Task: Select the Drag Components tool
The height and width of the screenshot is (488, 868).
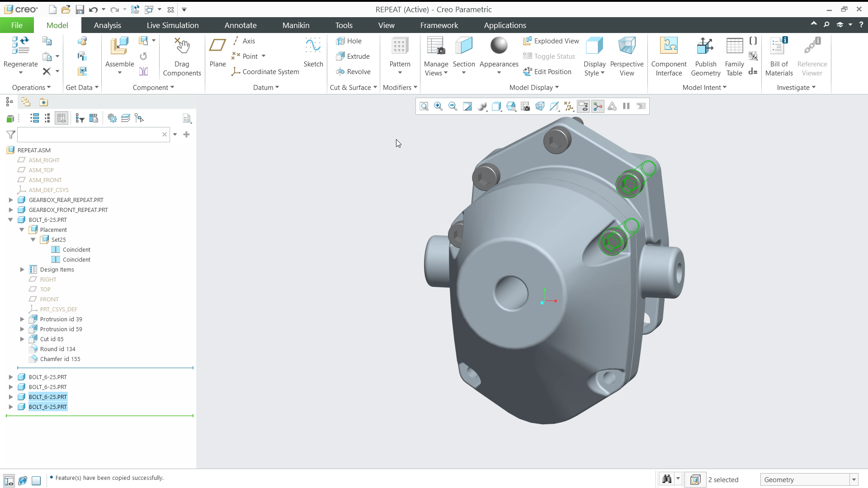Action: [x=182, y=57]
